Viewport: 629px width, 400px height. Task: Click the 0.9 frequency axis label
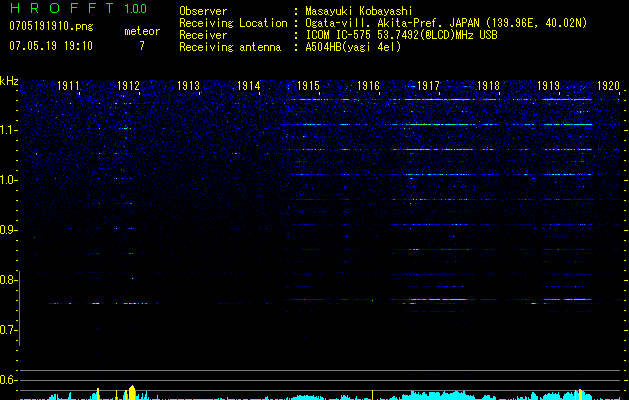8,230
